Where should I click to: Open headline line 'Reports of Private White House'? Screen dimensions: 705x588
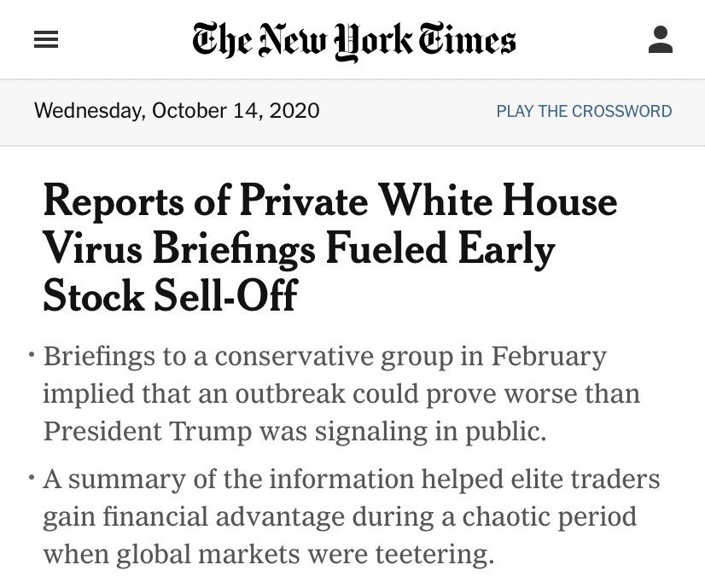pos(330,201)
